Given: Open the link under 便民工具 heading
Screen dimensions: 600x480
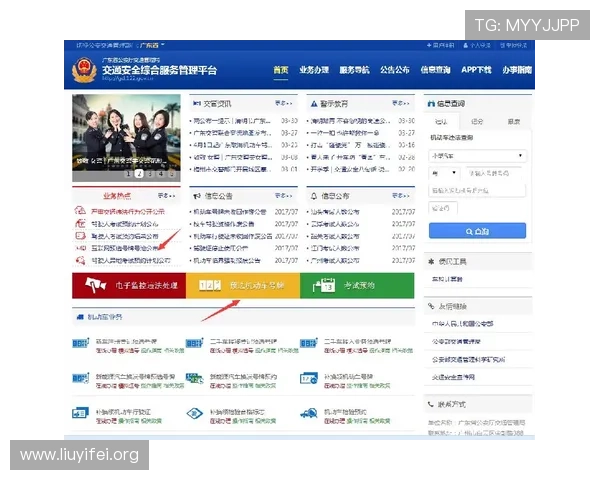Looking at the screenshot, I should [447, 279].
